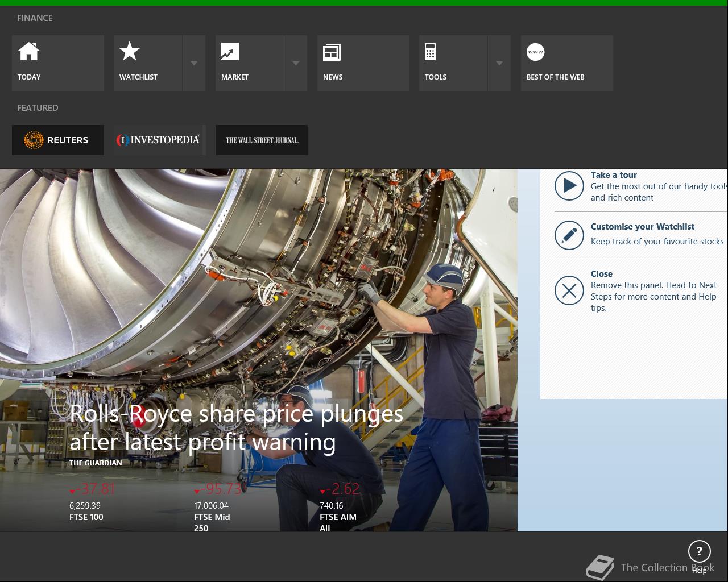The image size is (728, 582).
Task: Open Best of the Web tile
Action: point(566,63)
